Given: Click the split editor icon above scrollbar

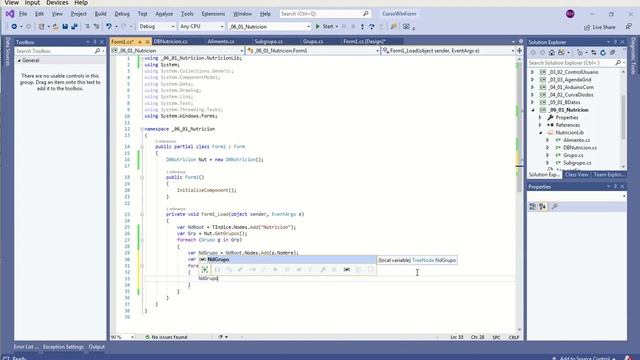Looking at the screenshot, I should 519,51.
